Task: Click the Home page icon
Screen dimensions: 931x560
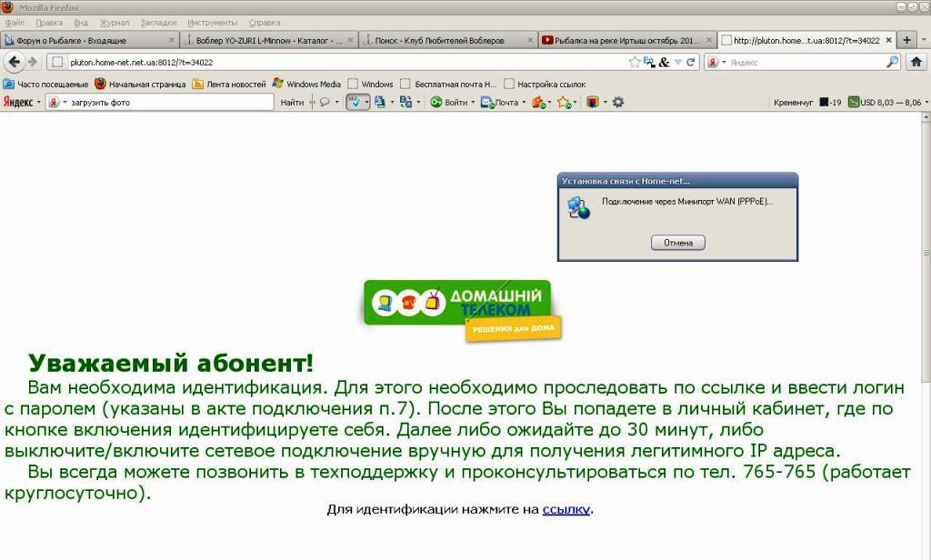Action: coord(916,62)
